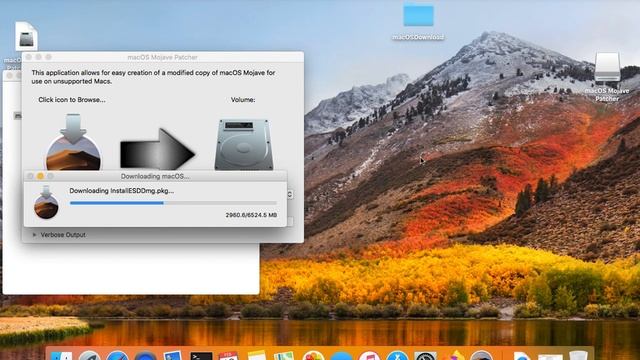Click the '2960.6/6524.5 MB' size text
640x360 pixels.
coord(251,215)
